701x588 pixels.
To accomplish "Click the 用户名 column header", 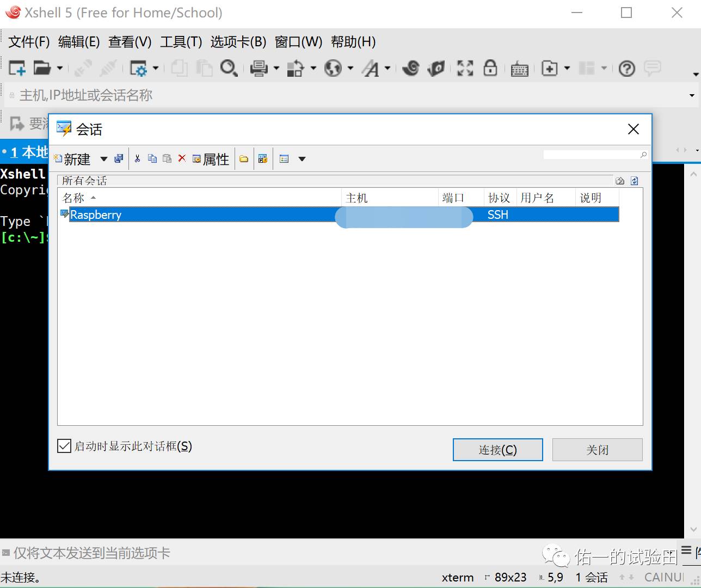I will (546, 198).
